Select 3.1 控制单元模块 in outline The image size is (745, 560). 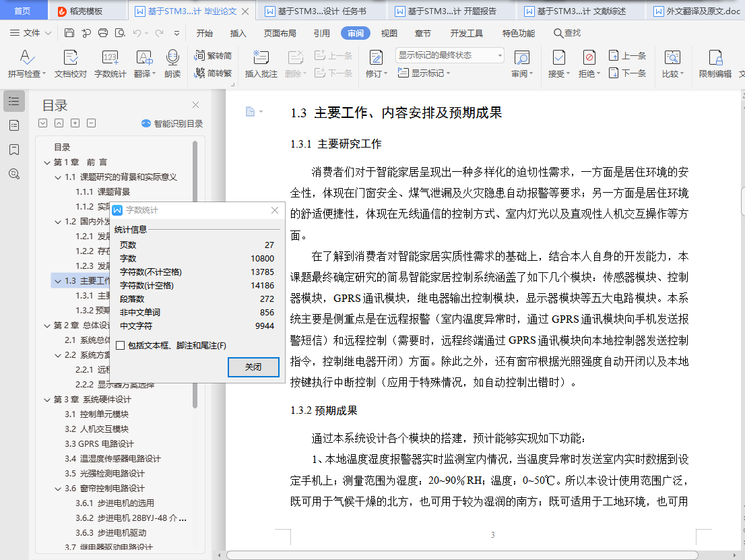(x=96, y=414)
